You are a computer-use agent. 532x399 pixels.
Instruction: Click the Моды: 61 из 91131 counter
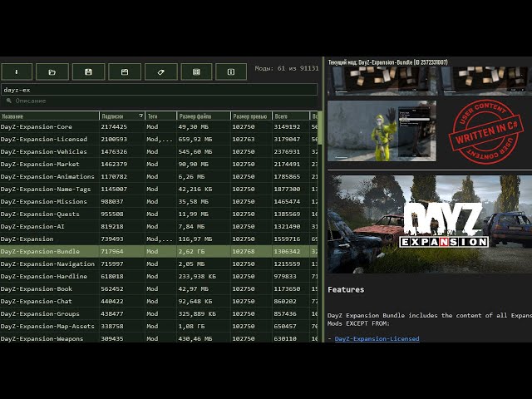[287, 68]
